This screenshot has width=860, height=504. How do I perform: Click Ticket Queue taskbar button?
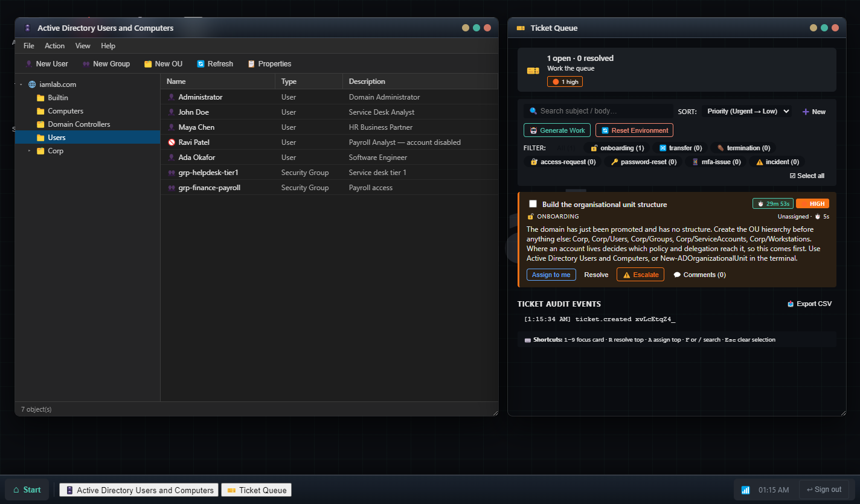[x=256, y=490]
